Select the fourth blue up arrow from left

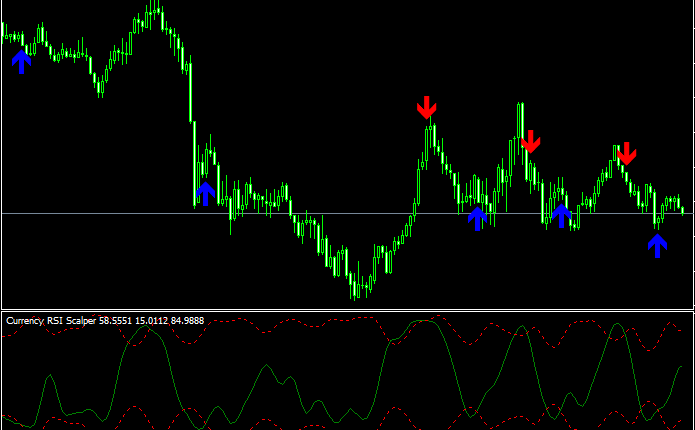[562, 215]
